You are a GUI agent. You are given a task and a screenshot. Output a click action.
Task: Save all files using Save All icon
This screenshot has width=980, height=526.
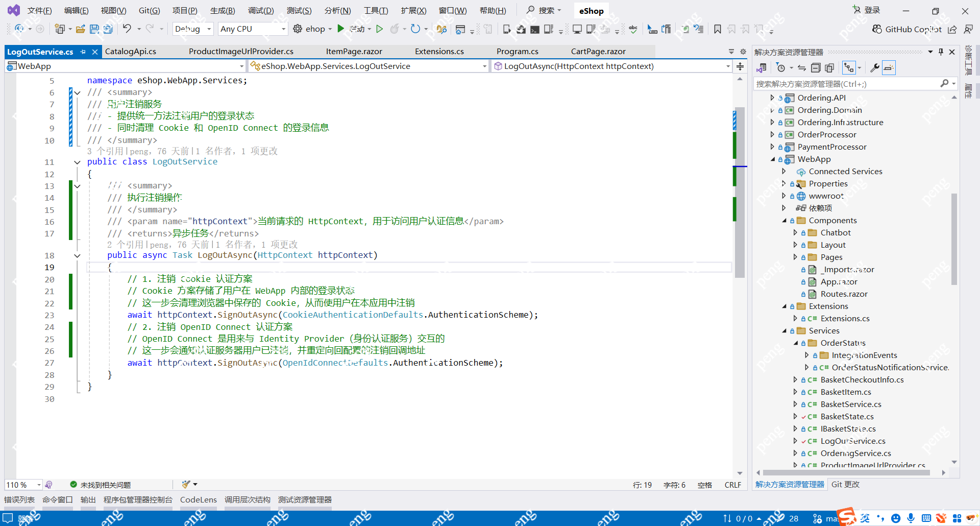(108, 29)
